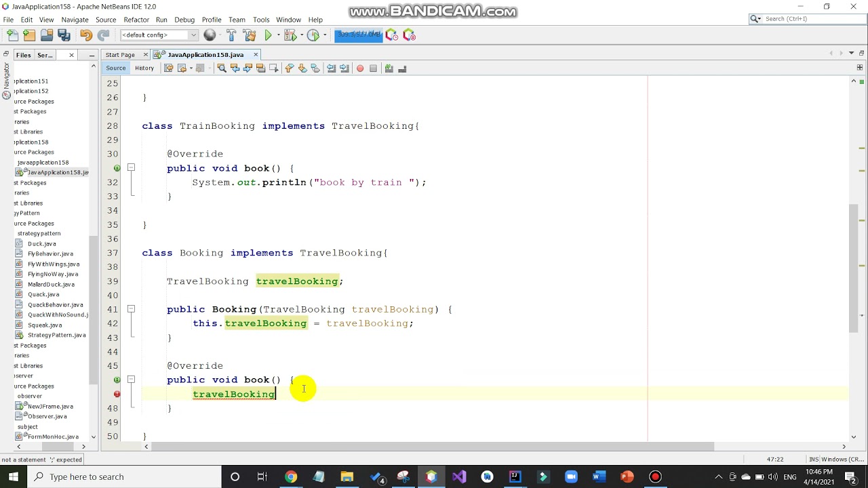
Task: Toggle Rectangular Selection in editor toolbar
Action: [273, 68]
